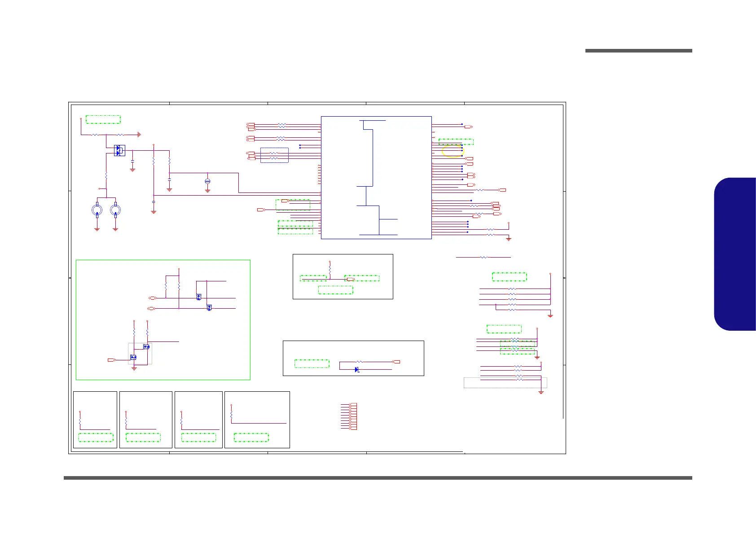Select the lower MOSFET on bidirectional signal line
The height and width of the screenshot is (534, 756).
[x=209, y=308]
